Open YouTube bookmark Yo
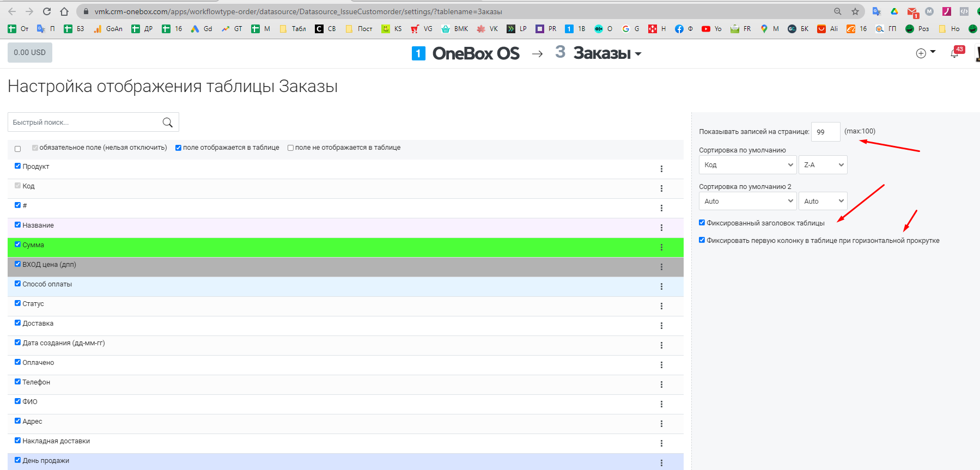980x470 pixels. coord(711,29)
